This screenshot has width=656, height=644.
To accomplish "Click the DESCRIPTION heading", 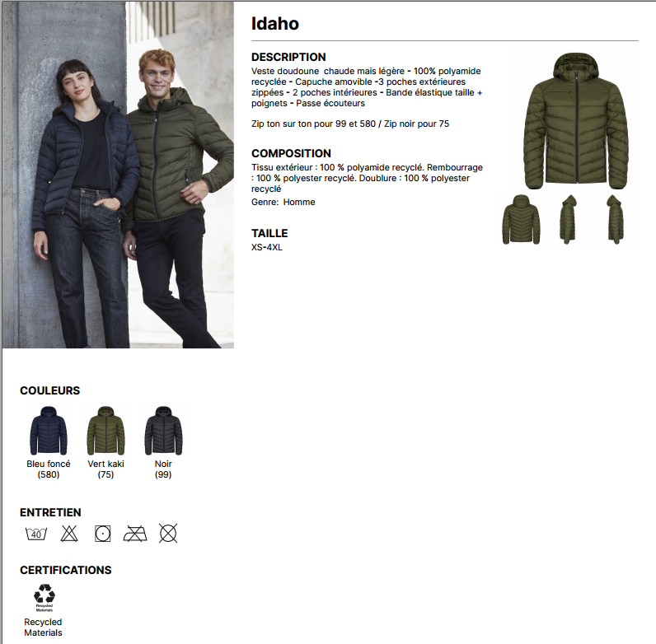I will (288, 57).
